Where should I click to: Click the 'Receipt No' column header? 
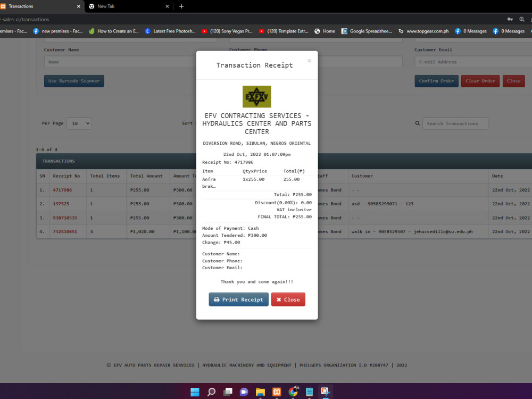(x=66, y=176)
